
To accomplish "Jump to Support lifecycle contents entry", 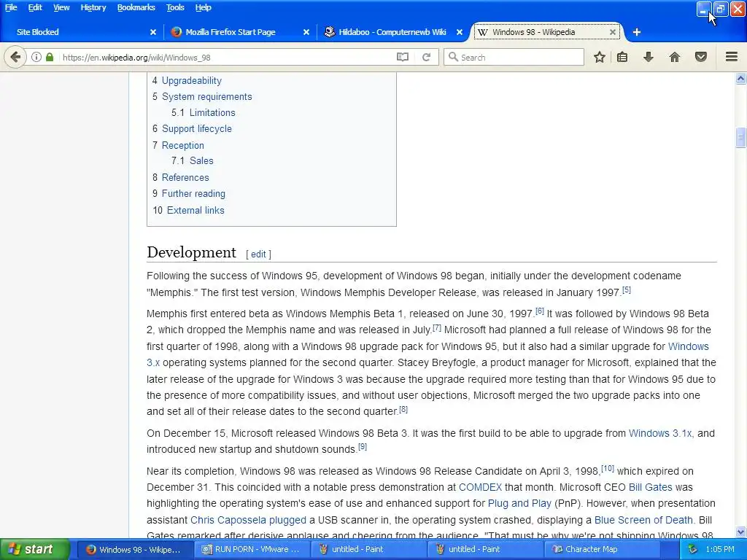I will 197,129.
